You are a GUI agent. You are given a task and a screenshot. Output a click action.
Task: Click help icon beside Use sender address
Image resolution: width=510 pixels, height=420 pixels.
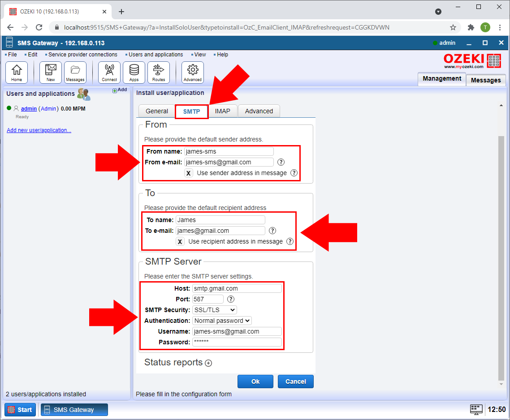(x=294, y=173)
